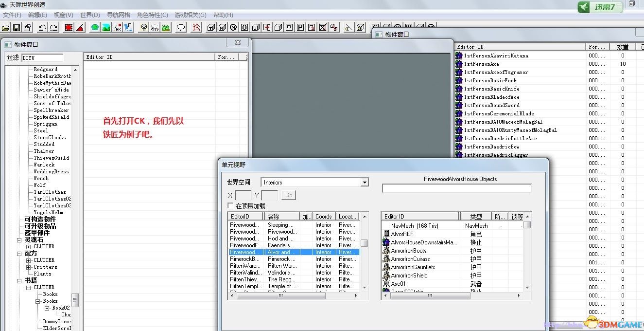Open the 视窗(V) menu
The width and height of the screenshot is (644, 331).
[x=64, y=15]
